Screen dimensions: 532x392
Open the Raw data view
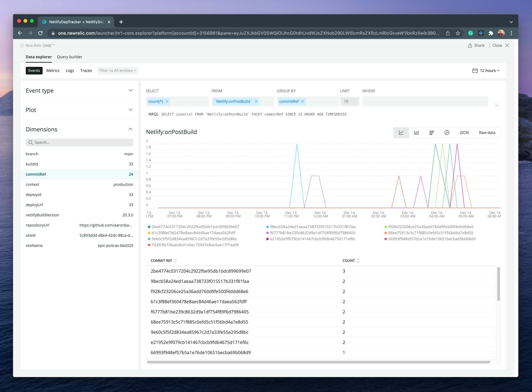coord(487,133)
